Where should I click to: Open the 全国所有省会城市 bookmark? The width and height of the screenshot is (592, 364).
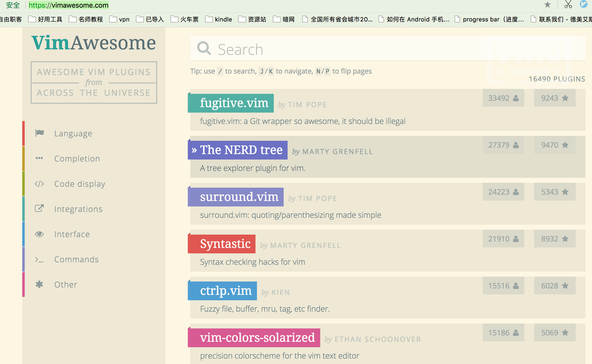338,19
